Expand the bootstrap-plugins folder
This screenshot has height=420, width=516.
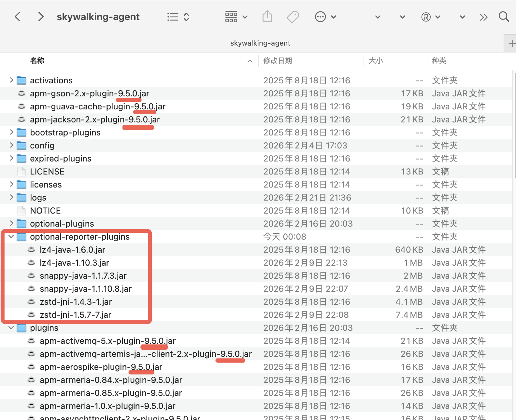(x=11, y=132)
